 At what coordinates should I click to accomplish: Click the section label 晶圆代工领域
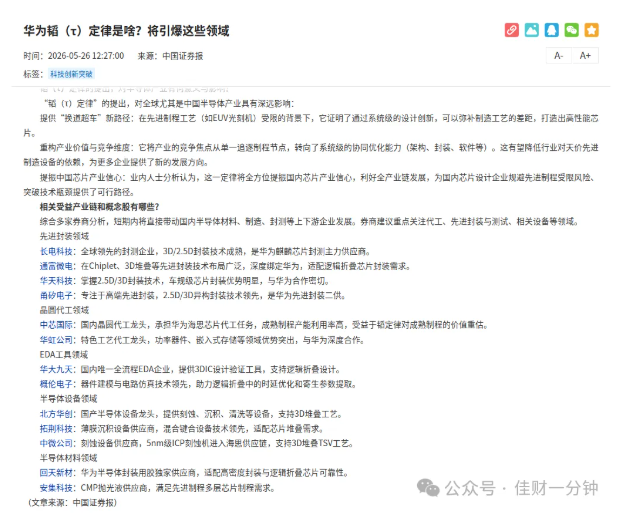pyautogui.click(x=64, y=310)
